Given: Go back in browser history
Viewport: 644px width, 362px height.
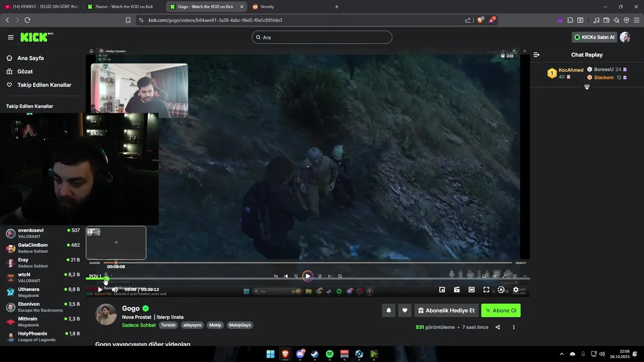Looking at the screenshot, I should 7,20.
